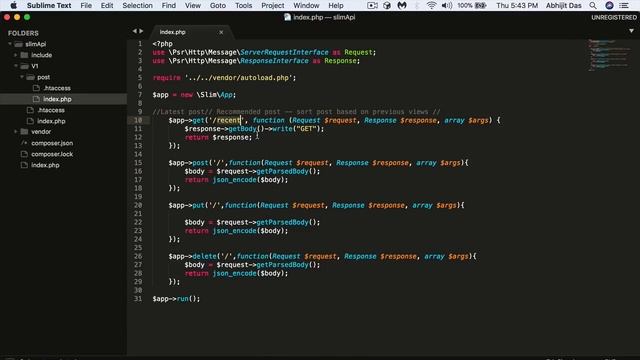Open .htaccess inside post folder
640x360 pixels.
pyautogui.click(x=57, y=88)
